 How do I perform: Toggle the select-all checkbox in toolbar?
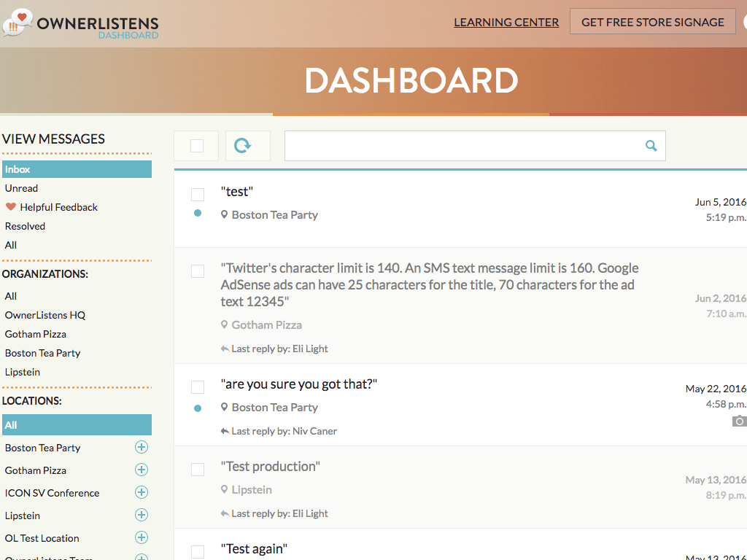click(197, 146)
